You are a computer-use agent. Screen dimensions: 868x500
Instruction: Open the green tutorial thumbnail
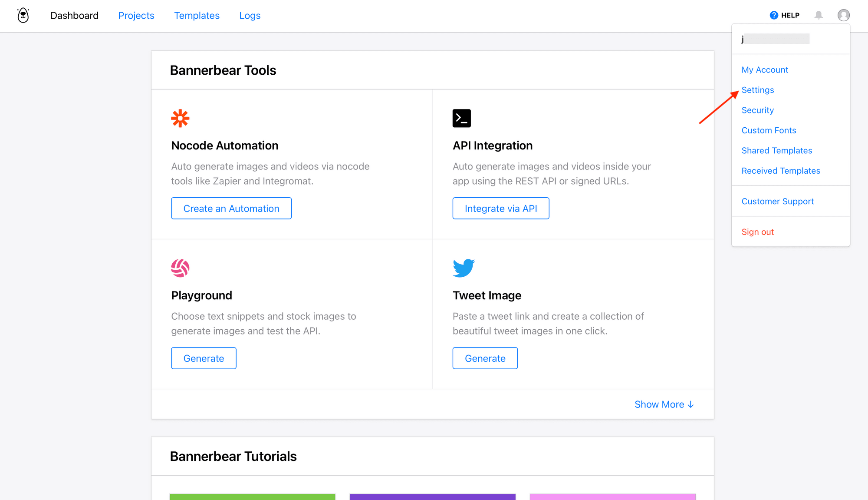[x=253, y=497]
